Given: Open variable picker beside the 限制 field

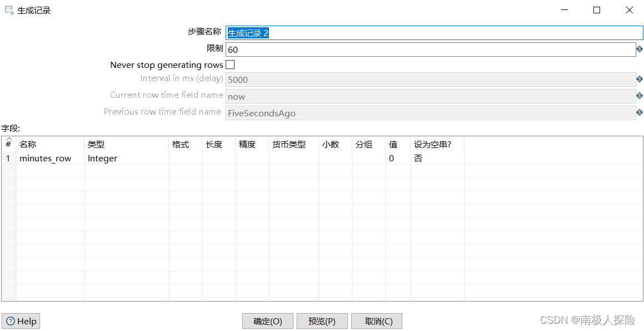Looking at the screenshot, I should [640, 50].
